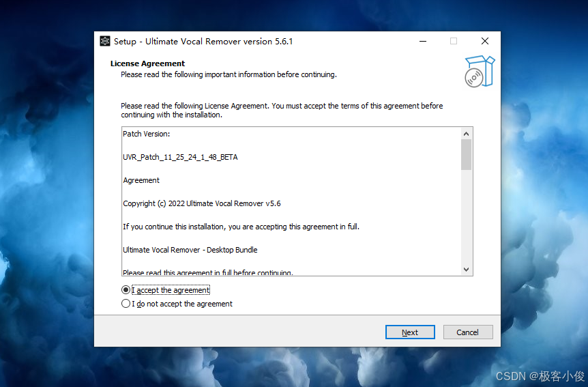Click the Setup app icon in title bar
Image resolution: width=588 pixels, height=387 pixels.
click(105, 41)
